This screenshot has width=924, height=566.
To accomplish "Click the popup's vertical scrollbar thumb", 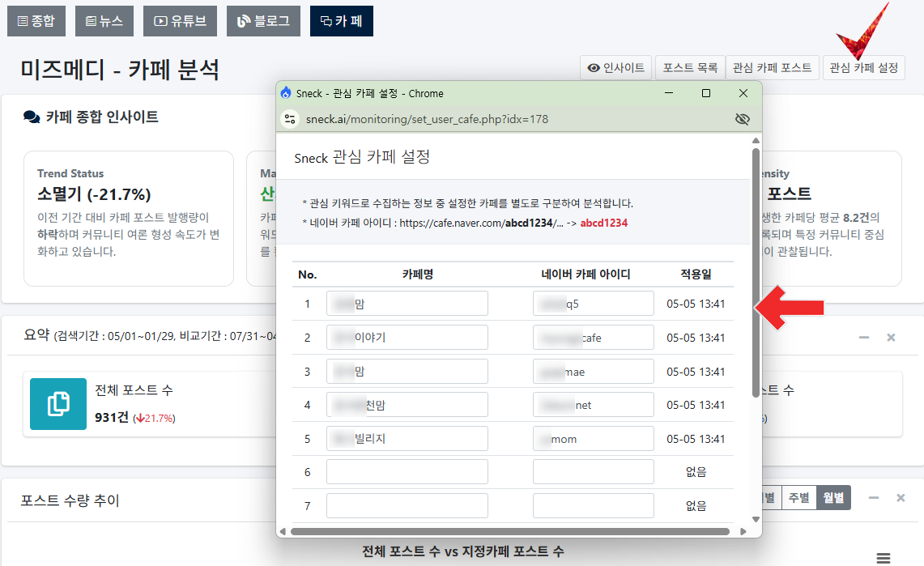I will (x=756, y=271).
